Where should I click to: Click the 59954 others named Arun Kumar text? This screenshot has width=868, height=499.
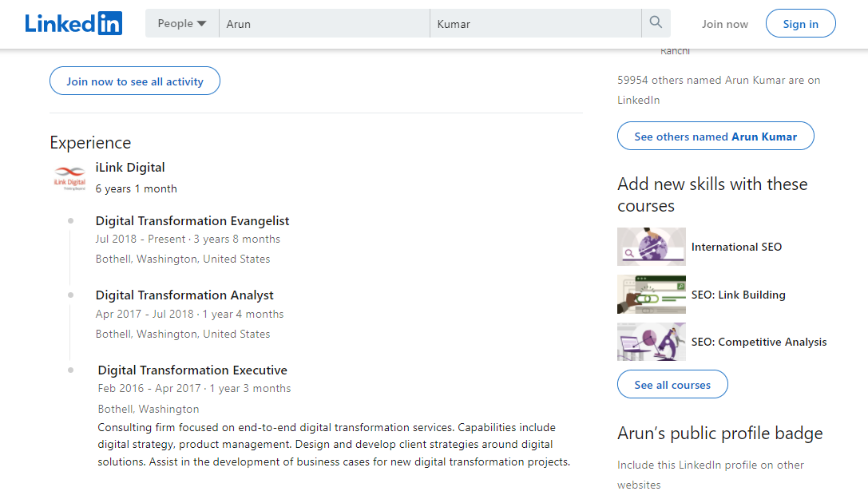(x=719, y=89)
